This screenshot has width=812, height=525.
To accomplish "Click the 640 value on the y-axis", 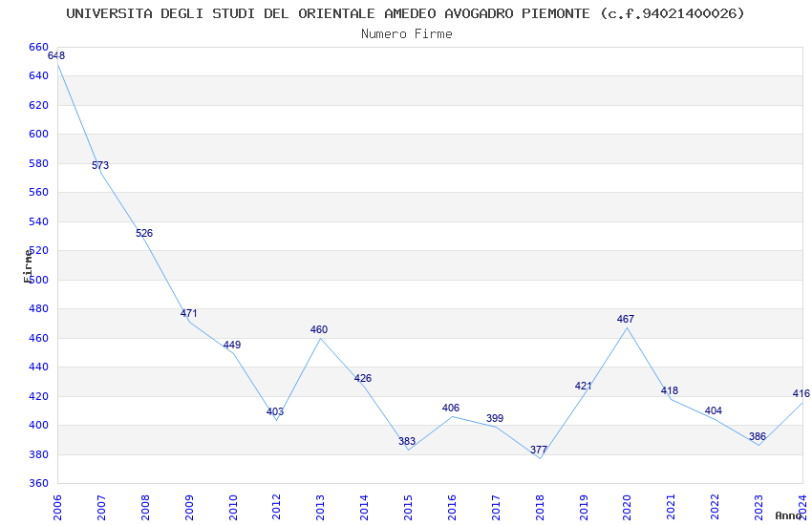I will pyautogui.click(x=39, y=75).
